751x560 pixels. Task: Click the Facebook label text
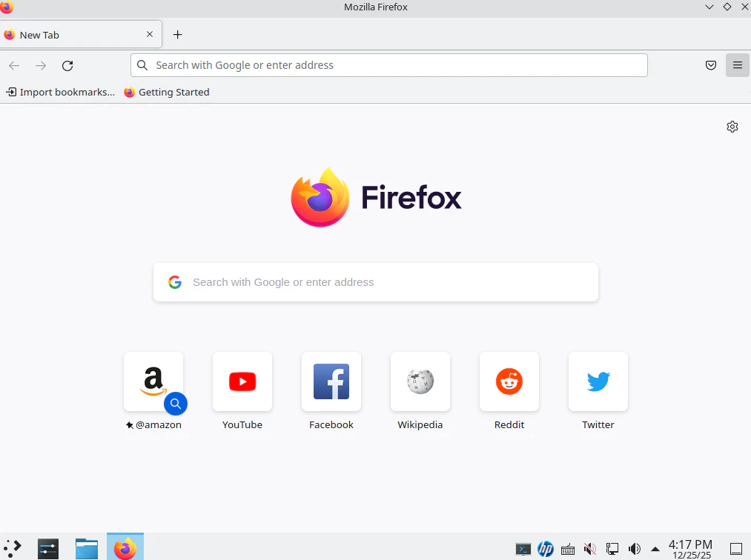[331, 424]
